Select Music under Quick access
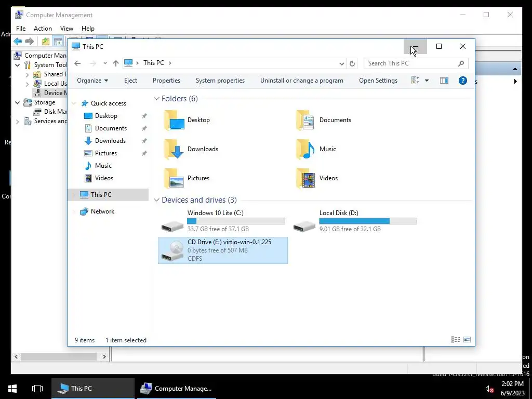Viewport: 532px width, 399px height. pos(103,166)
